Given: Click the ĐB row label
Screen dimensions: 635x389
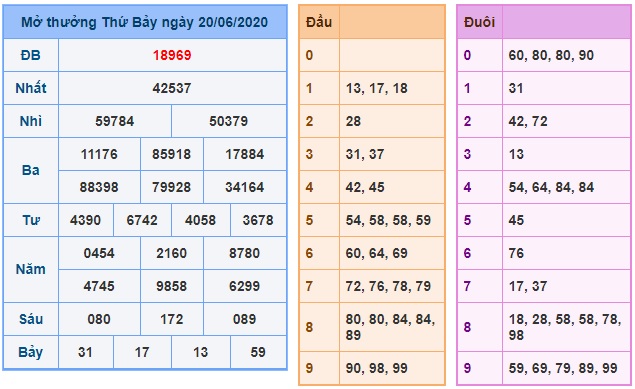Looking at the screenshot, I should pos(31,55).
